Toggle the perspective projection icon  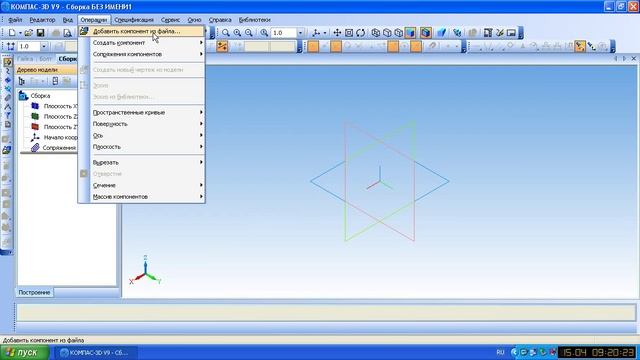click(441, 33)
